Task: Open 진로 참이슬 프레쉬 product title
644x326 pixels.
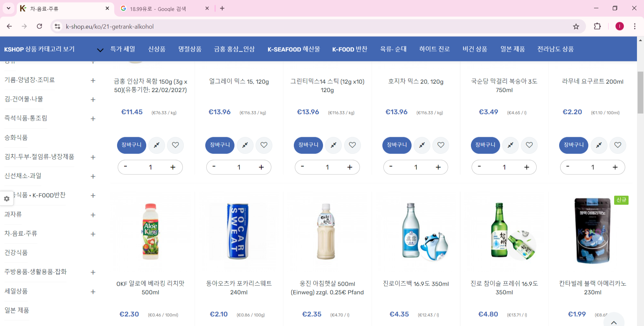Action: click(x=504, y=288)
